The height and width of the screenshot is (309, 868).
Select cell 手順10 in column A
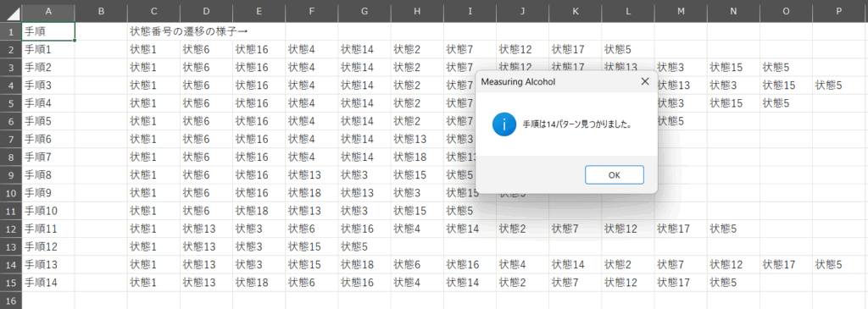coord(48,211)
